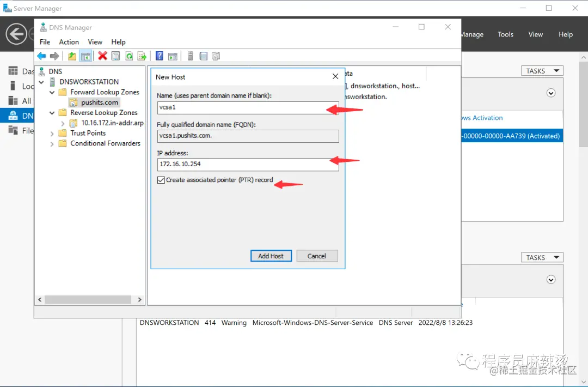Image resolution: width=588 pixels, height=387 pixels.
Task: Collapse the upper section with circled chevron
Action: click(551, 93)
